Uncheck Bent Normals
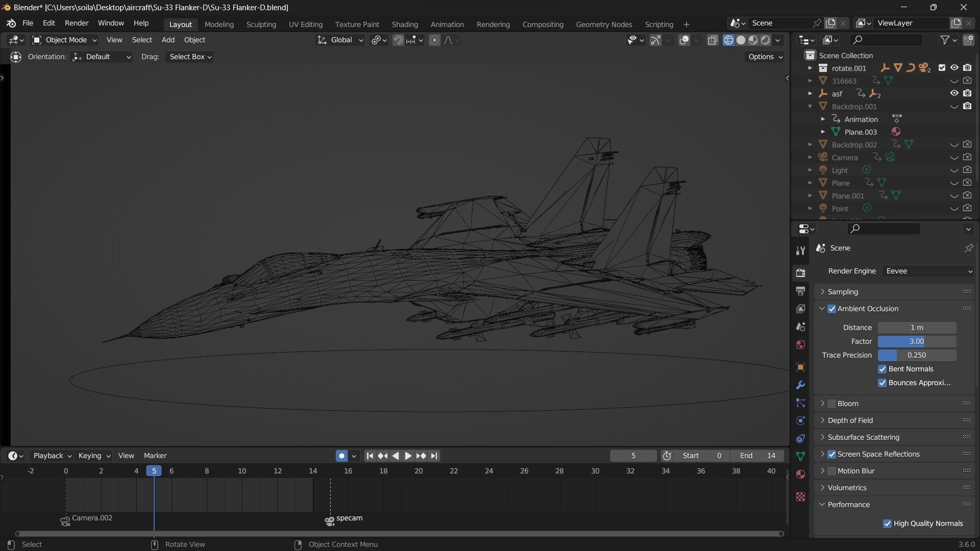This screenshot has height=551, width=980. coord(883,369)
